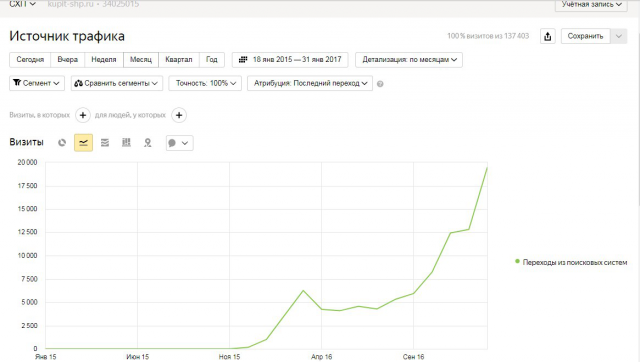Open Сравнить сегменты button
The image size is (640, 362).
pos(117,83)
